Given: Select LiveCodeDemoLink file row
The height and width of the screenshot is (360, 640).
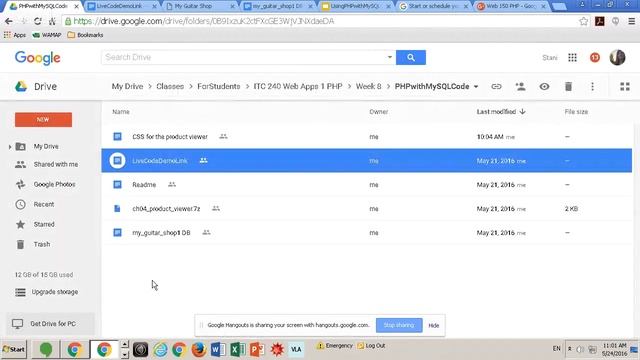Looking at the screenshot, I should [367, 160].
